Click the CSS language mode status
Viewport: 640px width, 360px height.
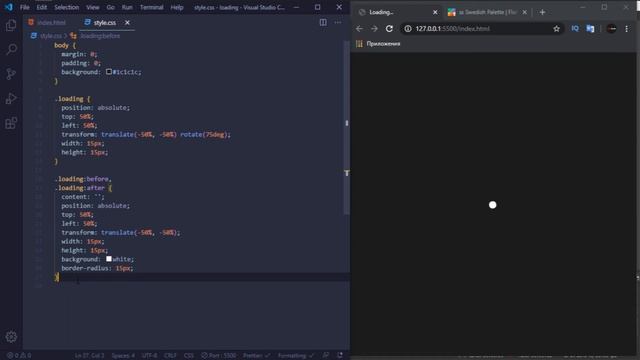(x=189, y=356)
